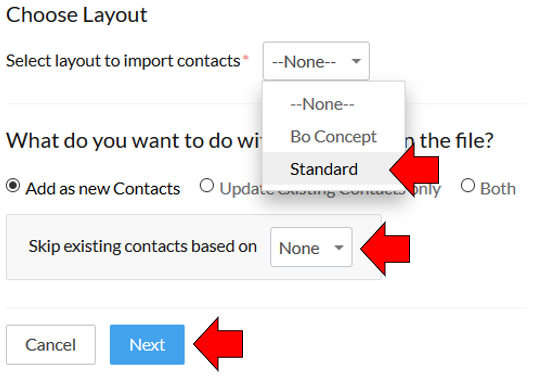Click the caret arrow of layout dropdown
This screenshot has height=380, width=538.
[x=356, y=61]
